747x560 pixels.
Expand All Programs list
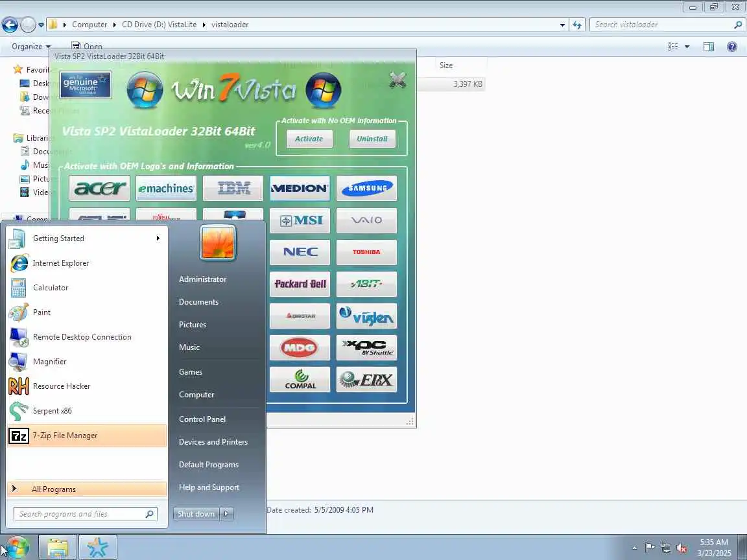point(87,489)
